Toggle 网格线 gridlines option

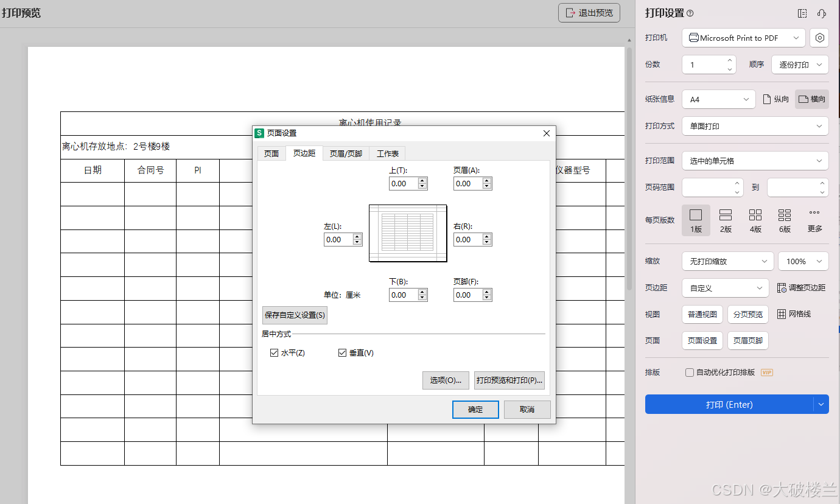click(794, 314)
